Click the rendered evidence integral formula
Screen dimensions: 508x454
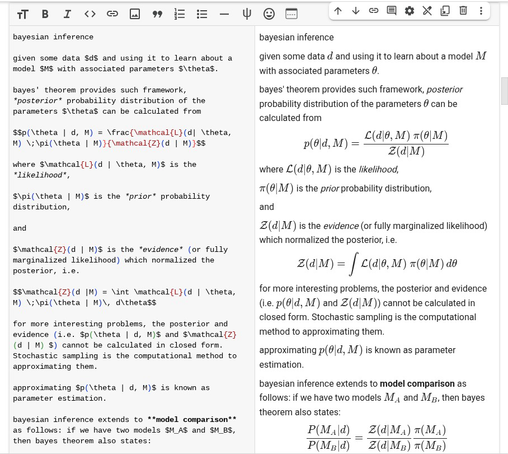(377, 264)
